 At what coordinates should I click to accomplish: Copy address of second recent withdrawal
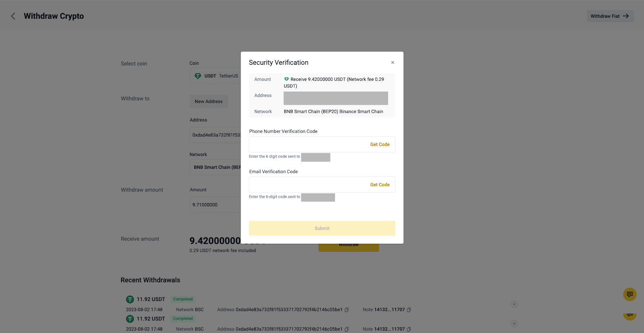click(x=347, y=329)
